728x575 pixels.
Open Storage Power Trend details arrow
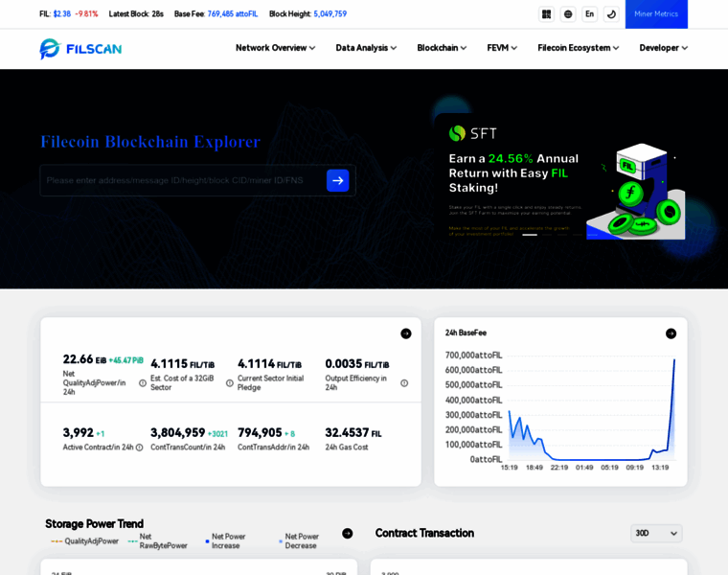[x=348, y=533]
